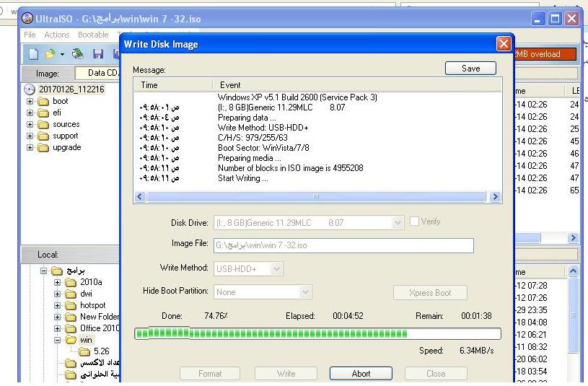The width and height of the screenshot is (588, 386).
Task: Click the scroll-right arrow under image file list
Action: (x=573, y=237)
